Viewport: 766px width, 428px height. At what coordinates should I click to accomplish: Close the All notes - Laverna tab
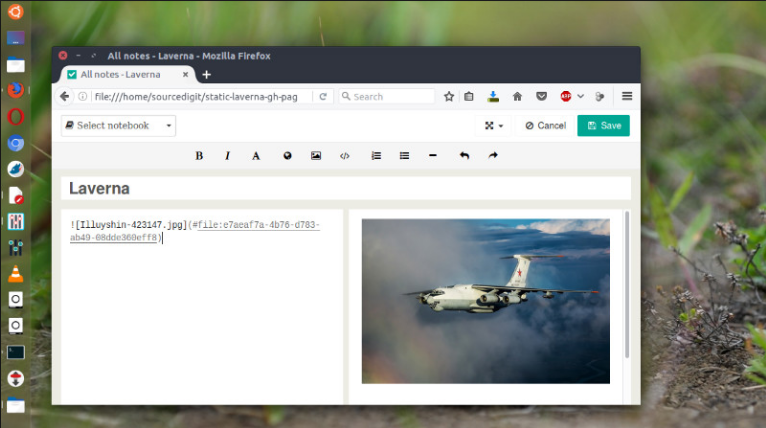point(186,74)
